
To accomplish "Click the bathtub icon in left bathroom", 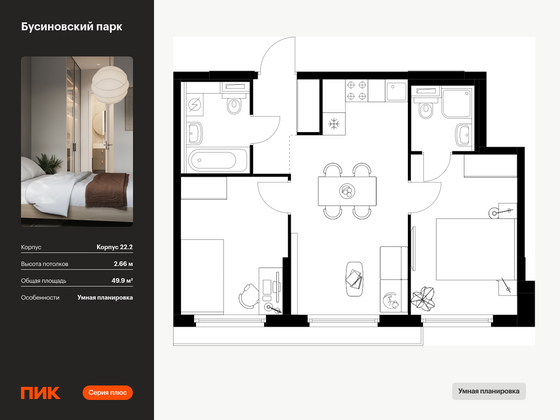I will (x=217, y=160).
